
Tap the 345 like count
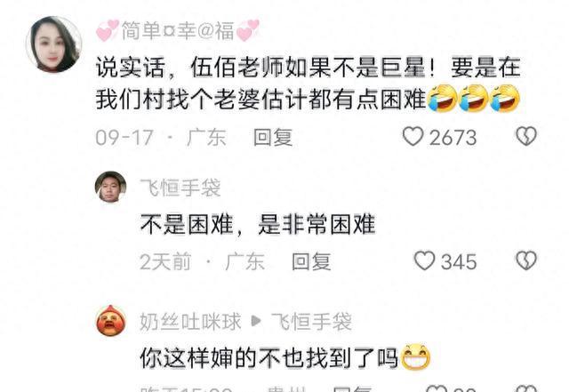pos(459,262)
